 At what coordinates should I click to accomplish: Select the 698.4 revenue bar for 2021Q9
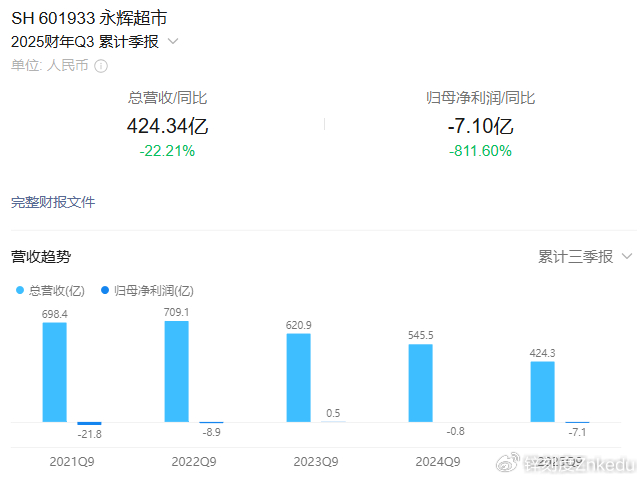(54, 372)
